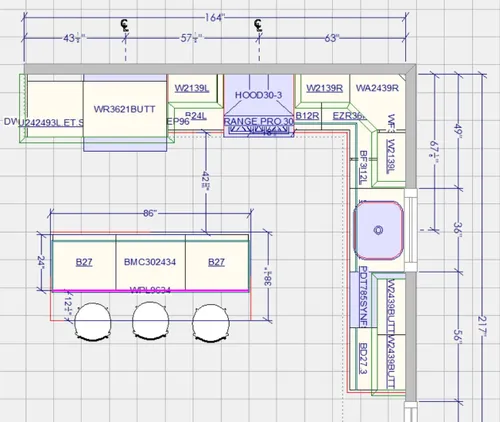Image resolution: width=500 pixels, height=422 pixels.
Task: Select the W2139L wall cabinet left of the hood
Action: pyautogui.click(x=192, y=88)
